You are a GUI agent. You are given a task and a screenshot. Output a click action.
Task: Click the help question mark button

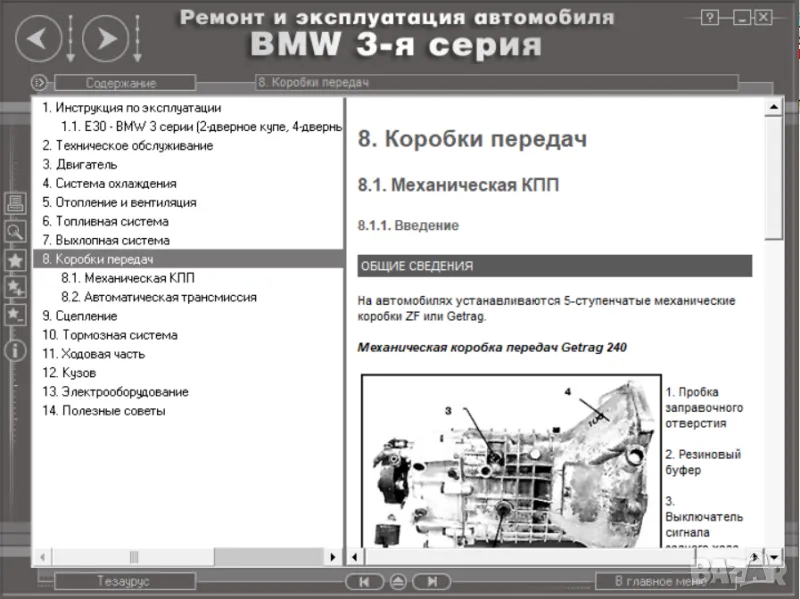[x=711, y=17]
